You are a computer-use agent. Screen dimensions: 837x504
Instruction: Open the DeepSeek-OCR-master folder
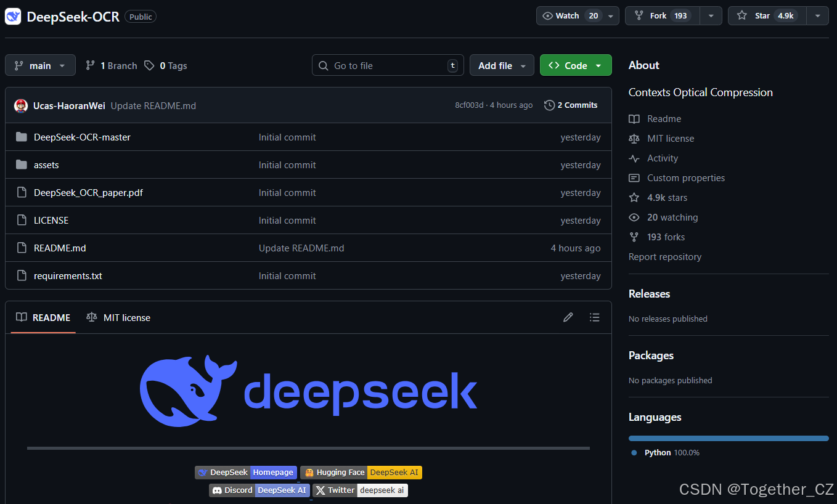pyautogui.click(x=82, y=137)
